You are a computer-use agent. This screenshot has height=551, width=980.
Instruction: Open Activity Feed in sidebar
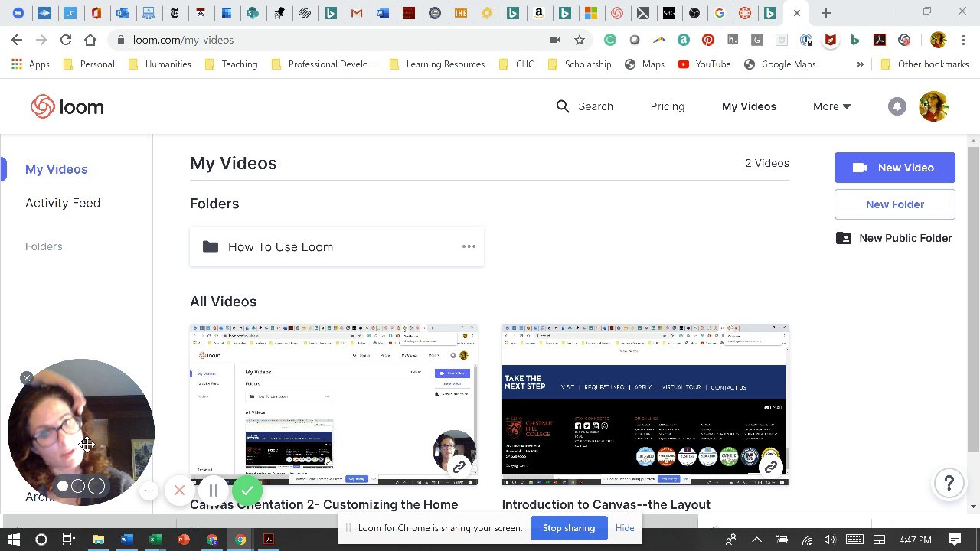[63, 203]
